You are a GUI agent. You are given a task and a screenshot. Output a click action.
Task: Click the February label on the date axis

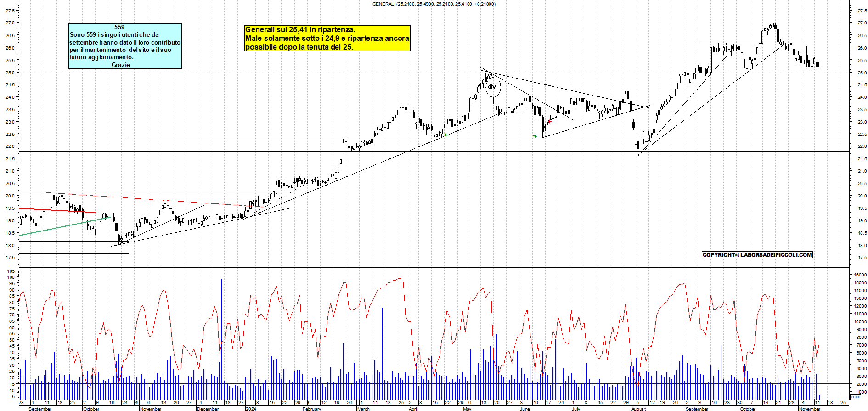(x=312, y=409)
